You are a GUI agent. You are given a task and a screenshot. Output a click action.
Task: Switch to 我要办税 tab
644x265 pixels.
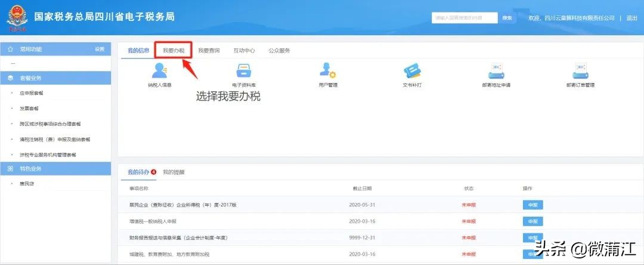coord(174,51)
